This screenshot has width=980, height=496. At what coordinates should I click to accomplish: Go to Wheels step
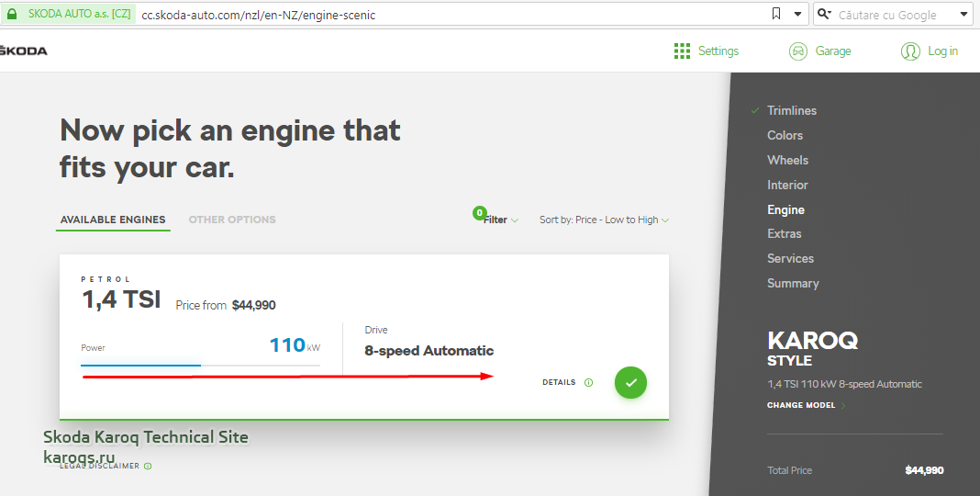point(787,160)
